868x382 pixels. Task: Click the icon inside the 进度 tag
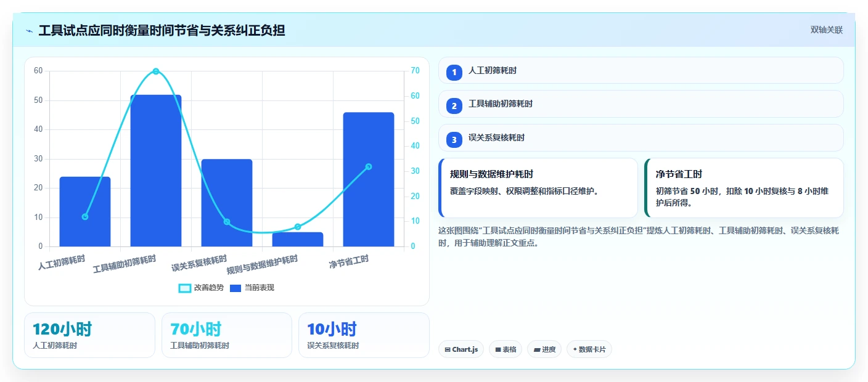pyautogui.click(x=537, y=349)
